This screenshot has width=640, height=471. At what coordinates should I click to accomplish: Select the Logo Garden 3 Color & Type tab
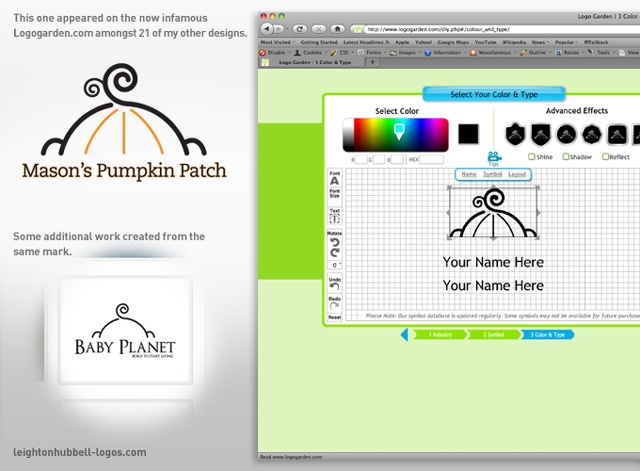310,62
